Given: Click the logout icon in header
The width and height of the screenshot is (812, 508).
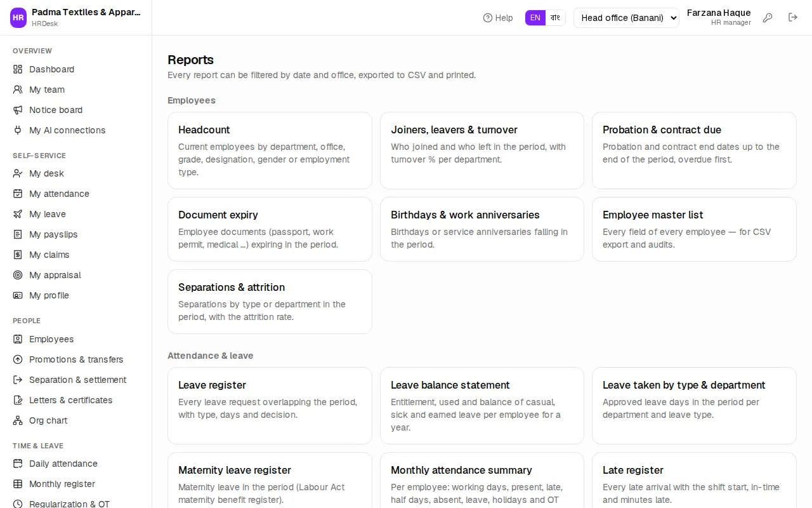Looking at the screenshot, I should click(x=793, y=18).
